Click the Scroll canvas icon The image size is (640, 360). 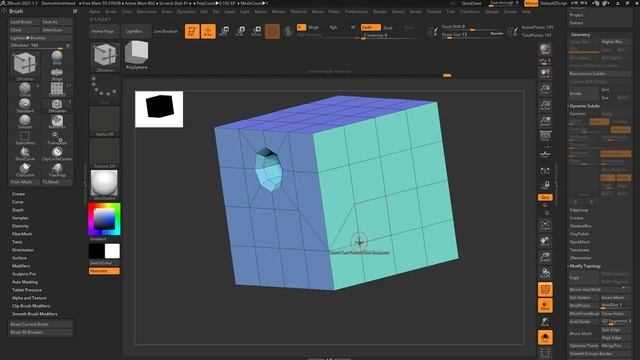tap(545, 73)
